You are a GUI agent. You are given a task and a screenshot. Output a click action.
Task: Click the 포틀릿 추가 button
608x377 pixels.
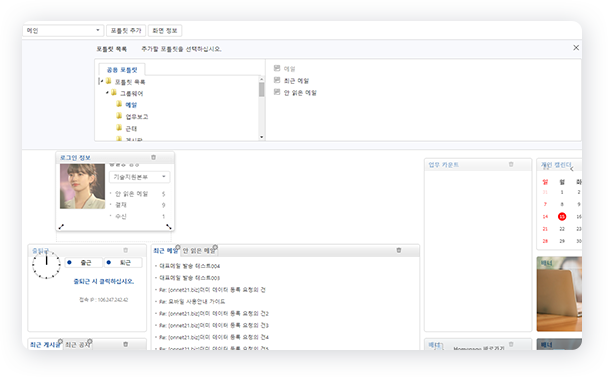[126, 30]
